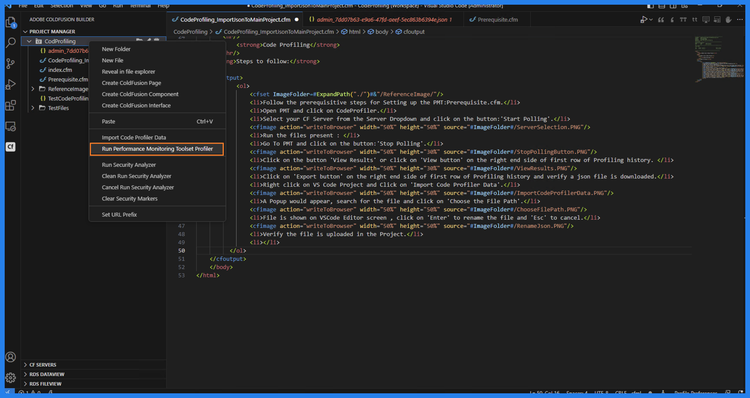Screen dimensions: 750x398
Task: Open the Run and Debug view
Action: 11,85
